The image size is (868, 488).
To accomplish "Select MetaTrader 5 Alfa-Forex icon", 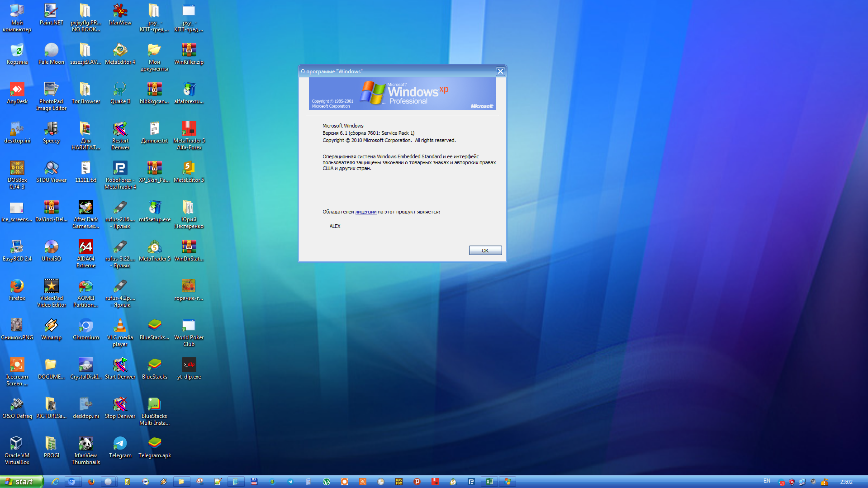I will pos(189,136).
